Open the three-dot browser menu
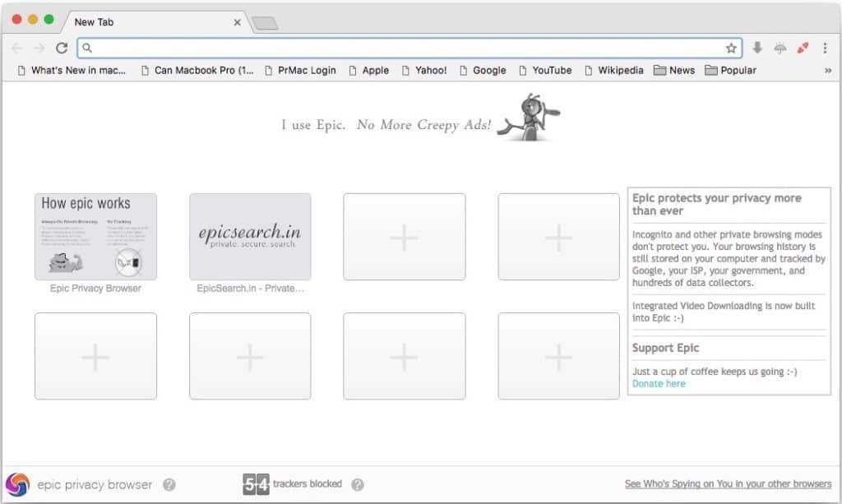The width and height of the screenshot is (842, 504). [825, 49]
